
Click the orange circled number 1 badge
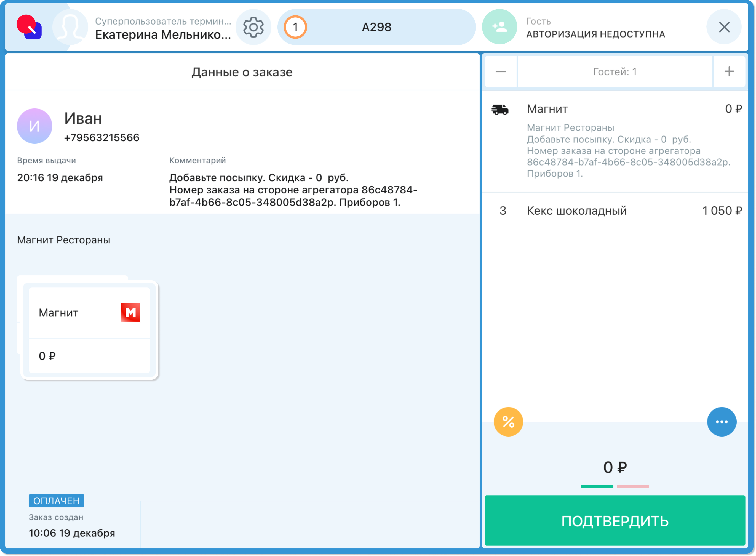click(x=295, y=27)
